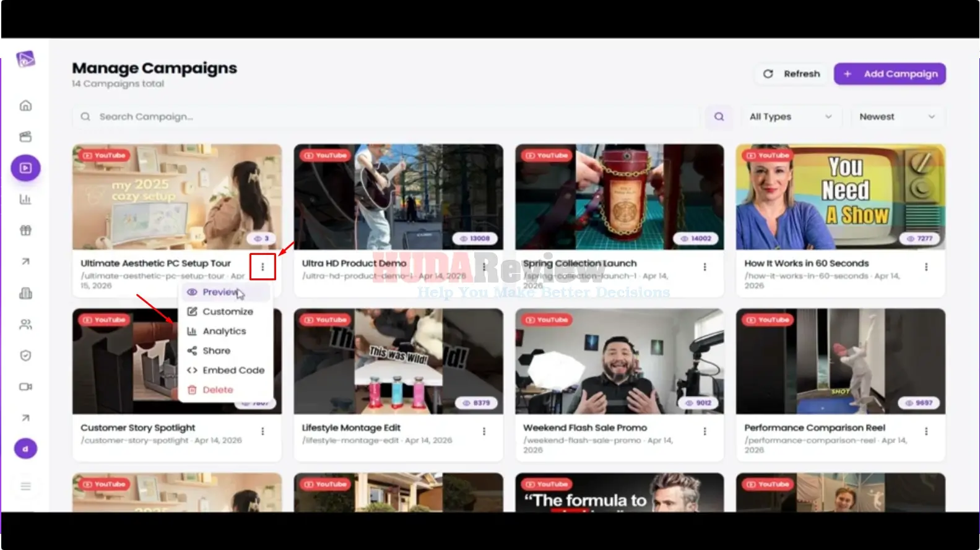Open the Home icon in sidebar

click(x=25, y=106)
